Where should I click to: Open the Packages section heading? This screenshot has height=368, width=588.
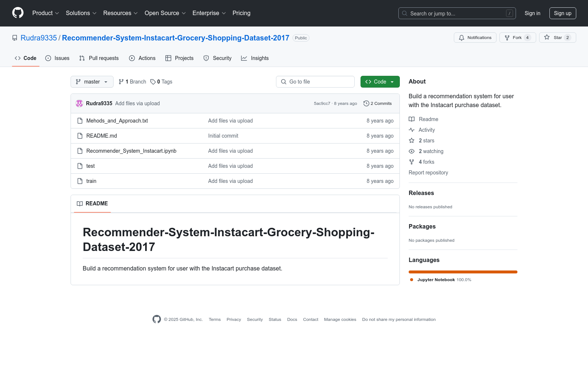[422, 226]
